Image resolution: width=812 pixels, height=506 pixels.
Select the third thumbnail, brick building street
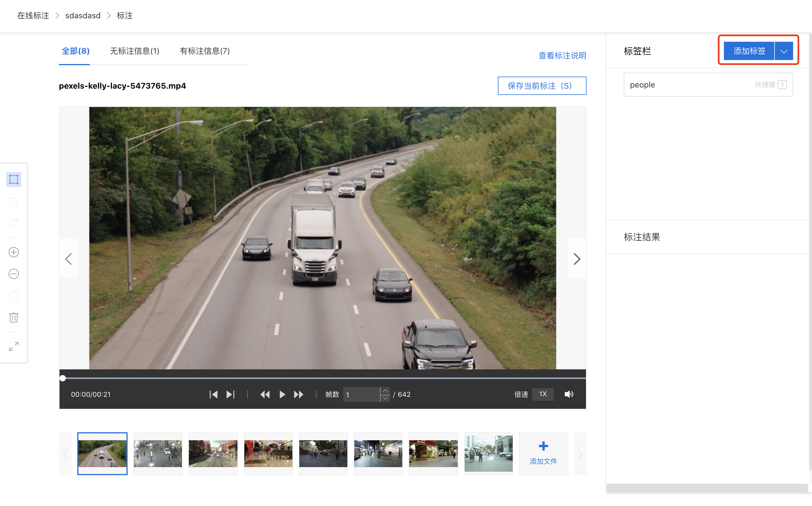[x=213, y=453]
